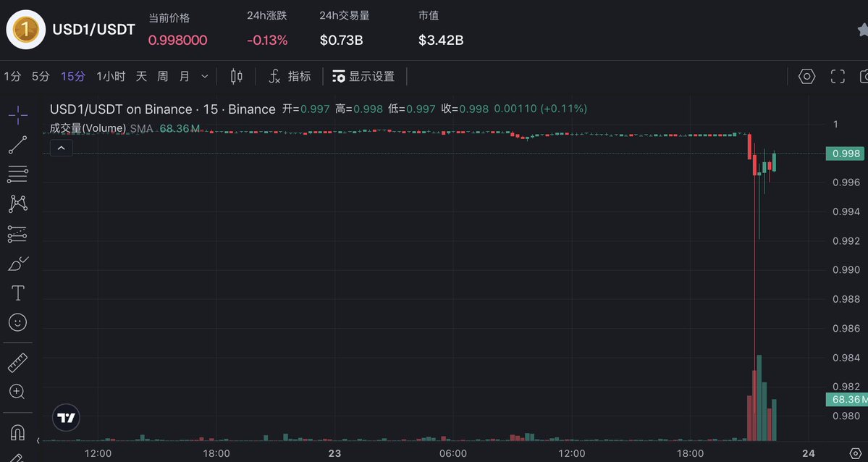Click the current price 0.998000
Viewport: 868px width, 462px height.
coord(177,40)
